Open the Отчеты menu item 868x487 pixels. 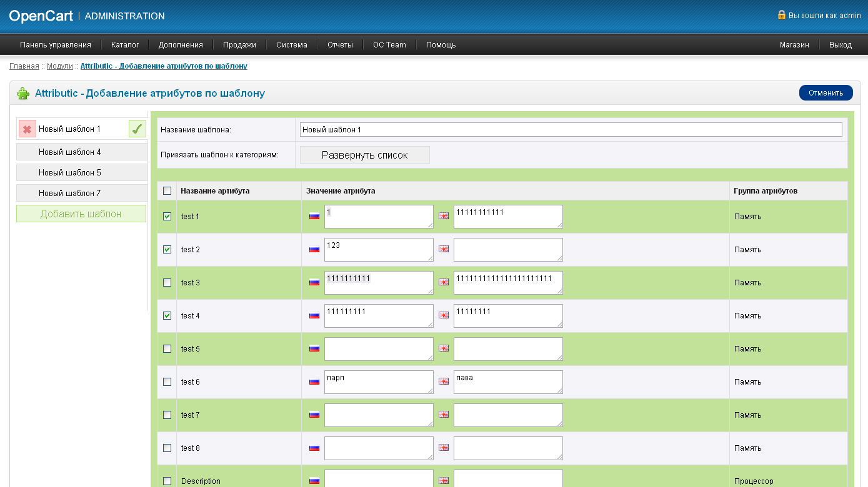click(x=340, y=45)
